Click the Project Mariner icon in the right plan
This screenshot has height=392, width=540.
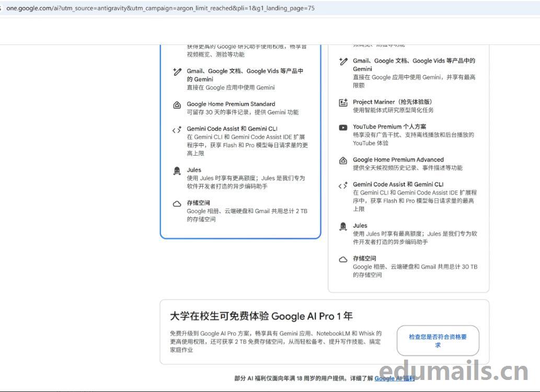point(343,103)
